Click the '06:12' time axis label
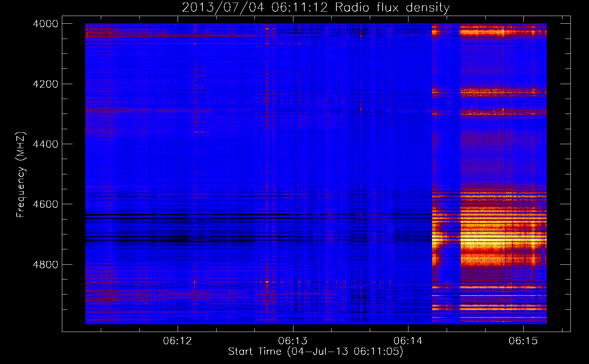Image resolution: width=589 pixels, height=364 pixels. [178, 341]
